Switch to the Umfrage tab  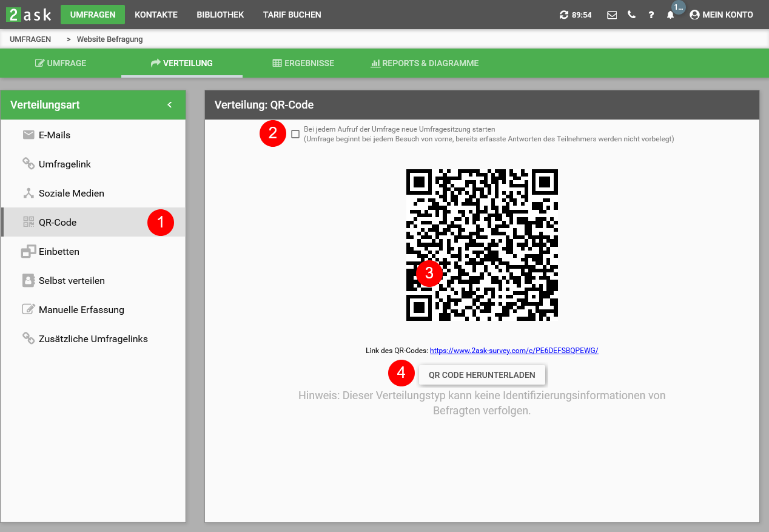click(61, 63)
